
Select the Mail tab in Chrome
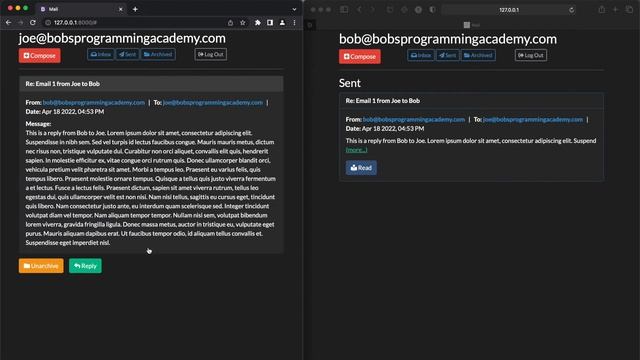(x=80, y=9)
